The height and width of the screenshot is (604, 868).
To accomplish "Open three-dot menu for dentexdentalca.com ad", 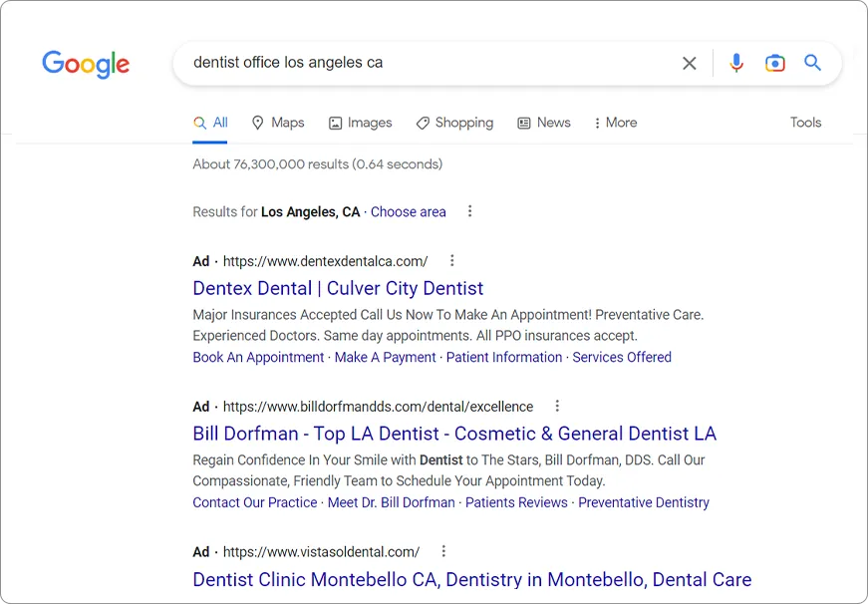I will click(451, 260).
